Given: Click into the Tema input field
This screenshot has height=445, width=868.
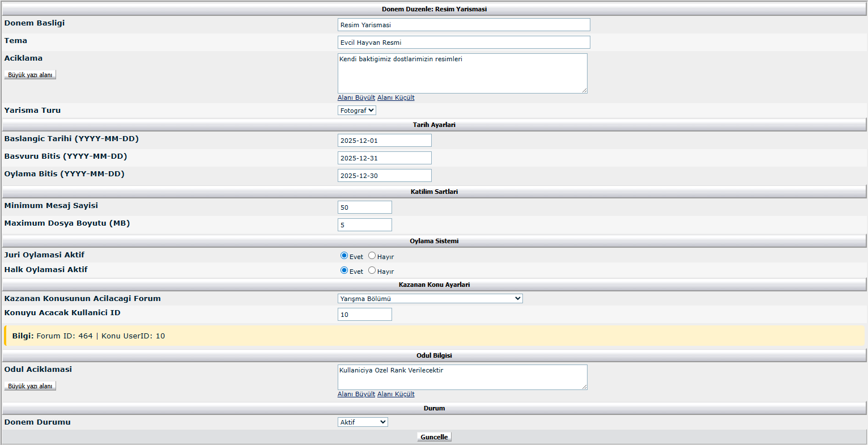Looking at the screenshot, I should point(463,43).
